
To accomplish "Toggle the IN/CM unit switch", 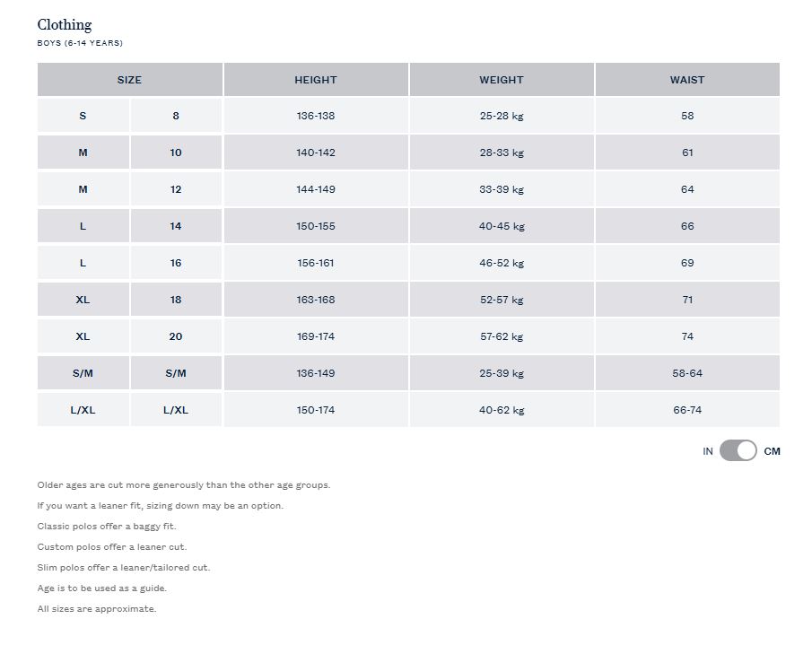I will [x=738, y=450].
